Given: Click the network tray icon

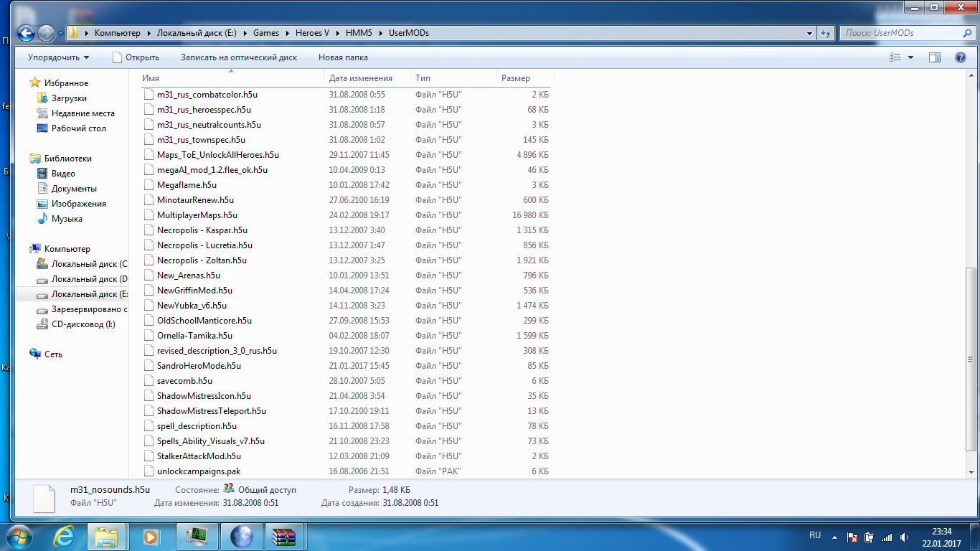Looking at the screenshot, I should coord(887,537).
